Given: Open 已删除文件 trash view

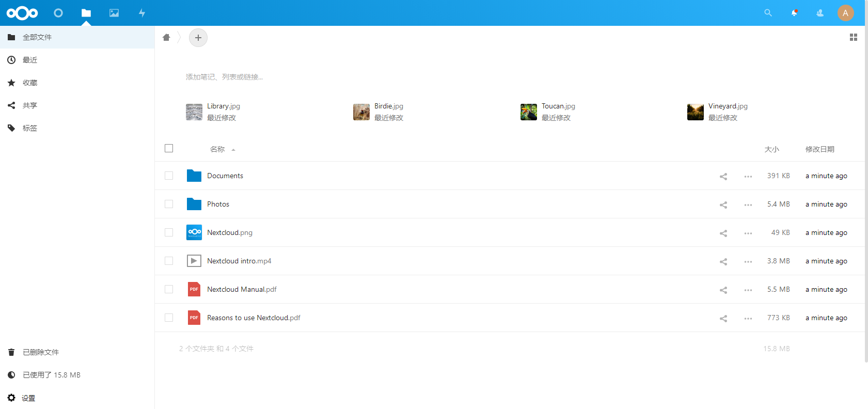Looking at the screenshot, I should click(77, 352).
